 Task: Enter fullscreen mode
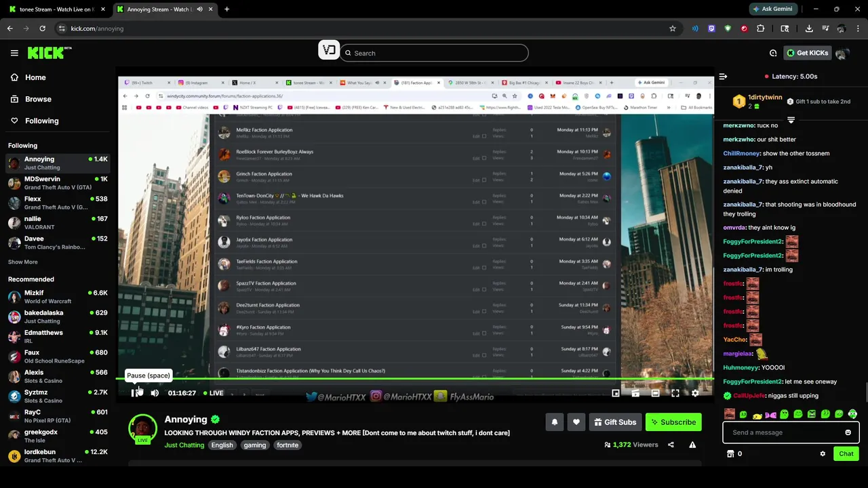(x=675, y=393)
